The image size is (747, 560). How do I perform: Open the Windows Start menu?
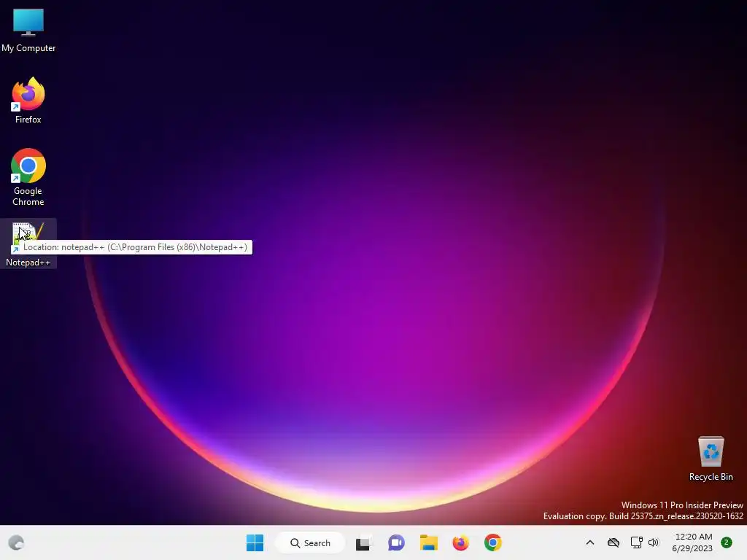pos(255,542)
